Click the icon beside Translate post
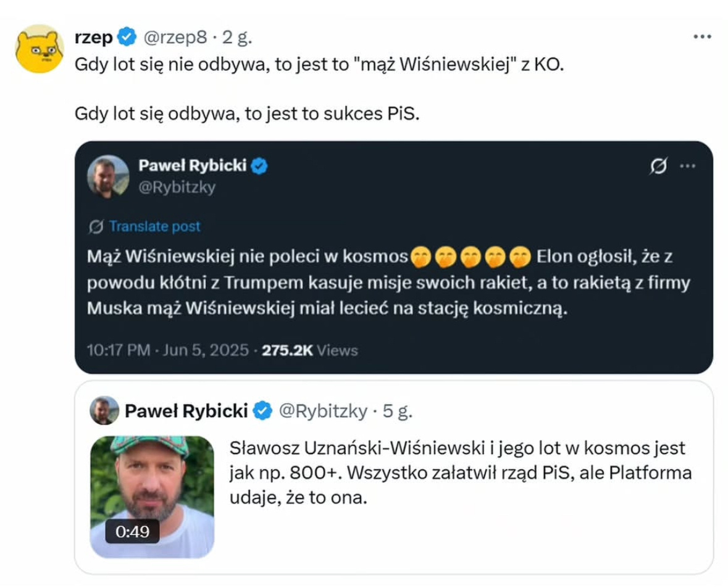728x588 pixels. (96, 226)
